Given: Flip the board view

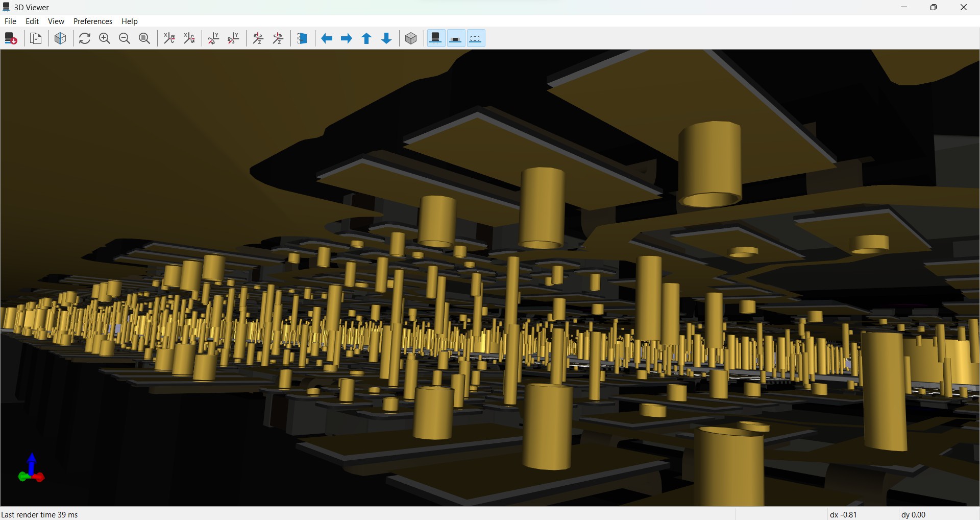Looking at the screenshot, I should pyautogui.click(x=303, y=39).
